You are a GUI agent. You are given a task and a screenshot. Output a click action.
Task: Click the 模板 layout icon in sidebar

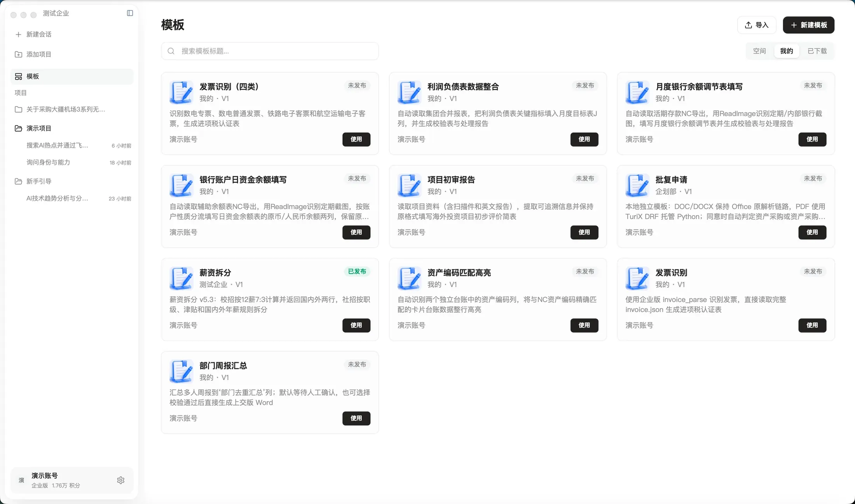point(18,77)
